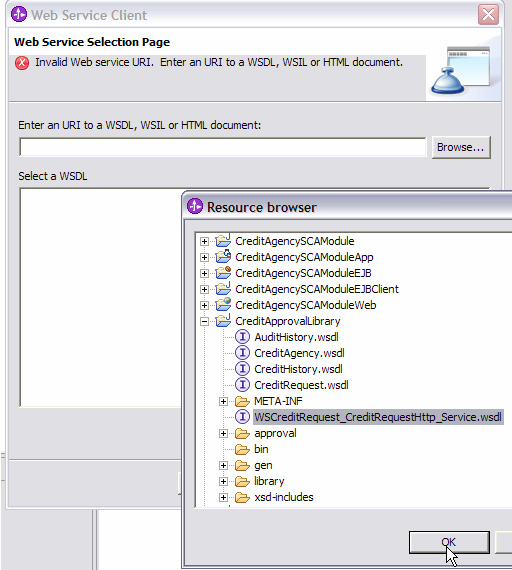Click the CreditRequest.wsdl interface icon
The width and height of the screenshot is (512, 570).
pyautogui.click(x=242, y=385)
